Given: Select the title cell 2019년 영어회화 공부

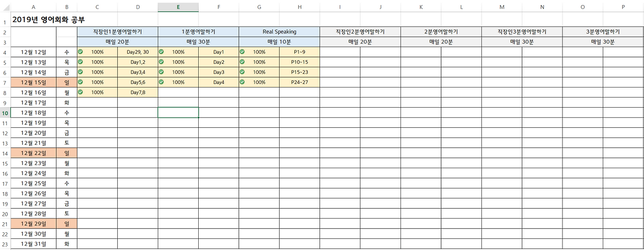Looking at the screenshot, I should [x=48, y=20].
